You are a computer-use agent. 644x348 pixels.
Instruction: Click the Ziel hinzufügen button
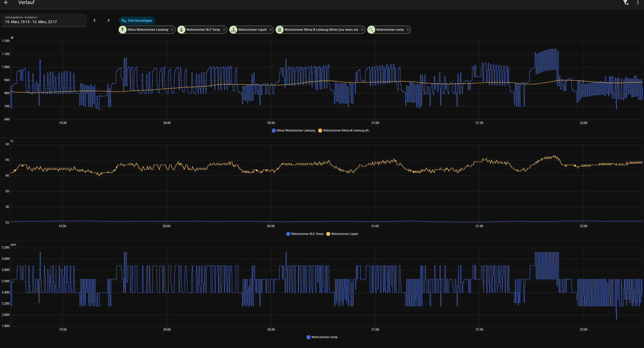click(x=137, y=20)
